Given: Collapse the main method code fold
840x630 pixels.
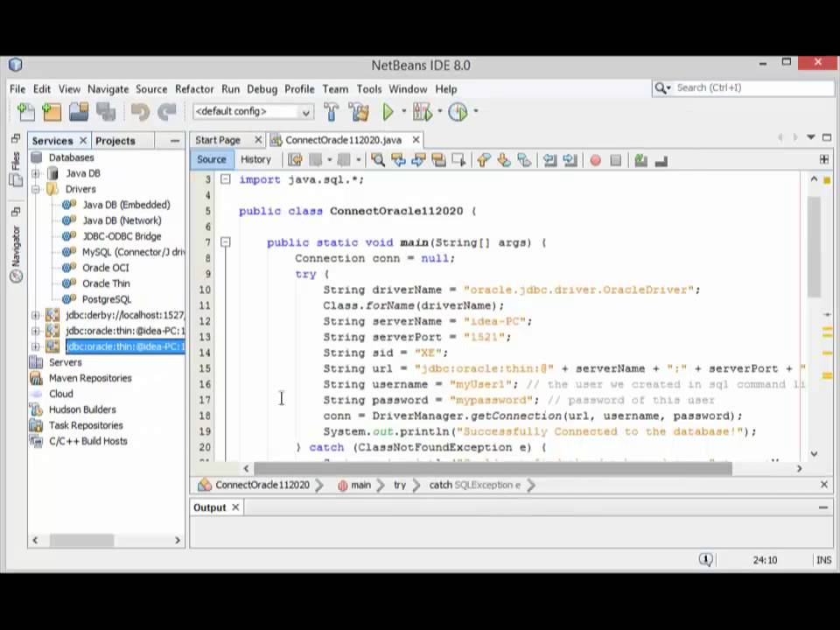Looking at the screenshot, I should coord(225,242).
